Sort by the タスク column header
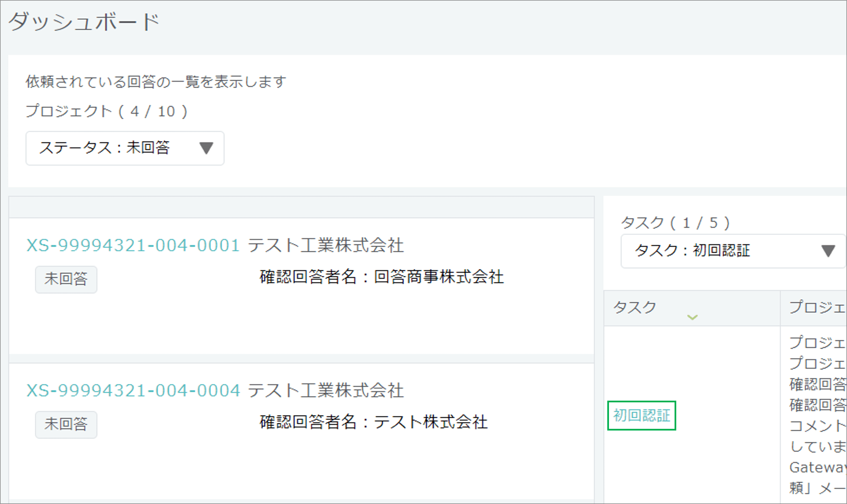 click(634, 307)
